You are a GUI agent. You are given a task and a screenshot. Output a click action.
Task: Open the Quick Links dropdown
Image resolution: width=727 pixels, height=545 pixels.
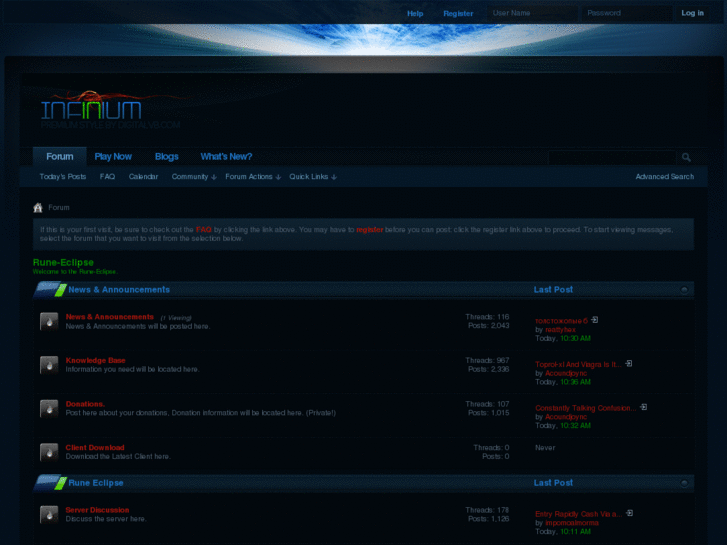pyautogui.click(x=313, y=177)
